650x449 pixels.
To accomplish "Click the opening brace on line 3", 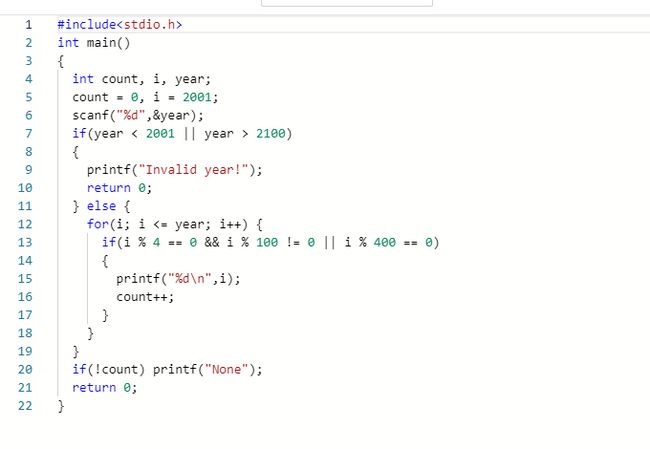I will click(x=61, y=61).
